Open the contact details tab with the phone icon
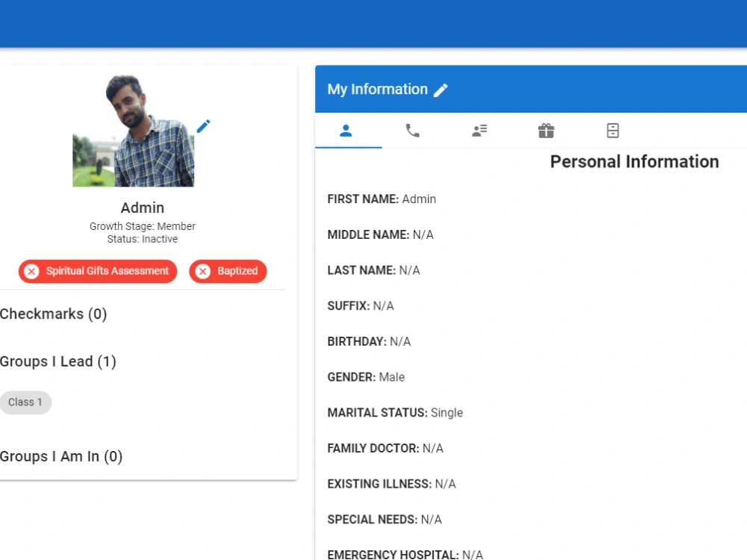The width and height of the screenshot is (747, 560). click(x=413, y=131)
